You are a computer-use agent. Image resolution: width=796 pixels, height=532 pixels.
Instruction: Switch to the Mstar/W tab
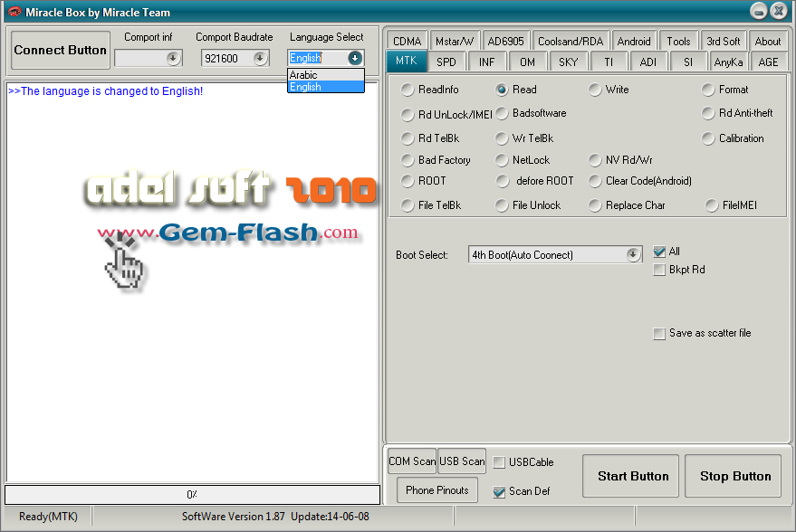455,41
